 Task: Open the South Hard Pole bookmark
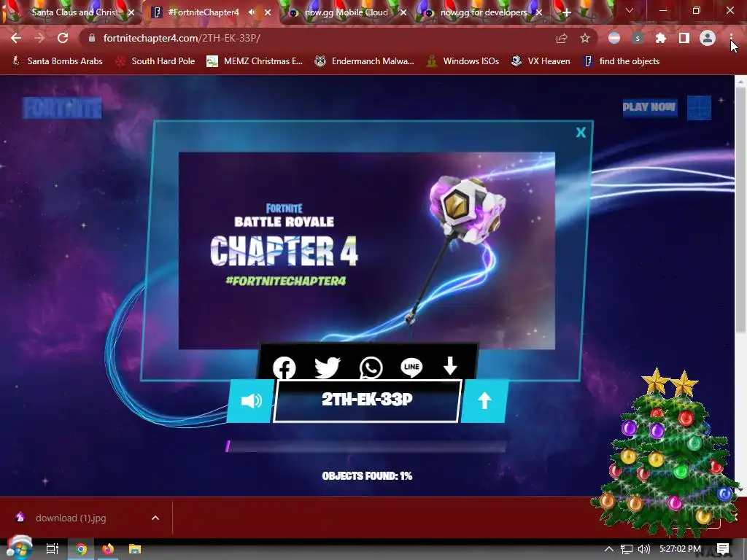155,61
